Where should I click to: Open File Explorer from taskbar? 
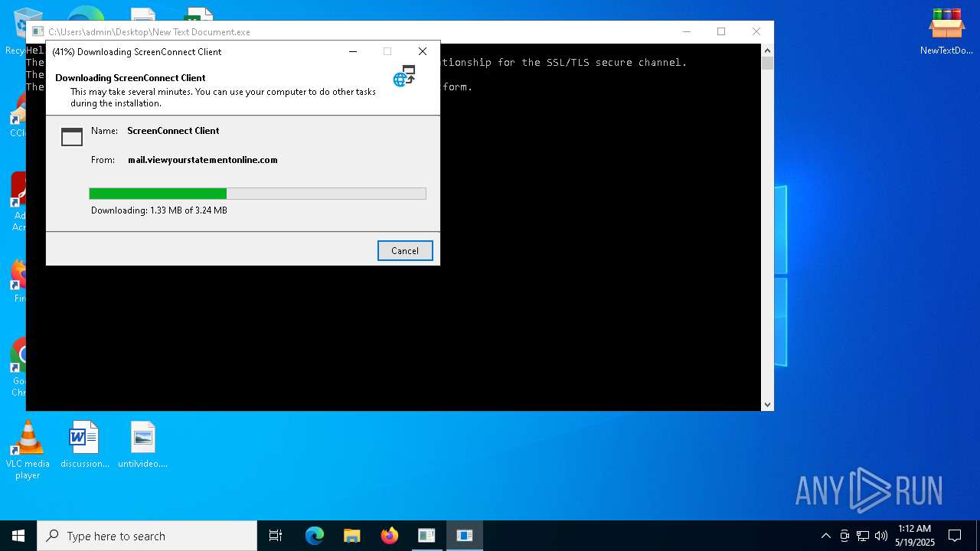click(352, 536)
